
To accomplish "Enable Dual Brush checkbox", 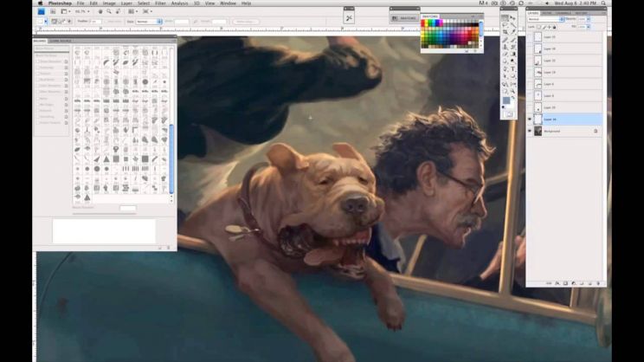I will point(37,80).
